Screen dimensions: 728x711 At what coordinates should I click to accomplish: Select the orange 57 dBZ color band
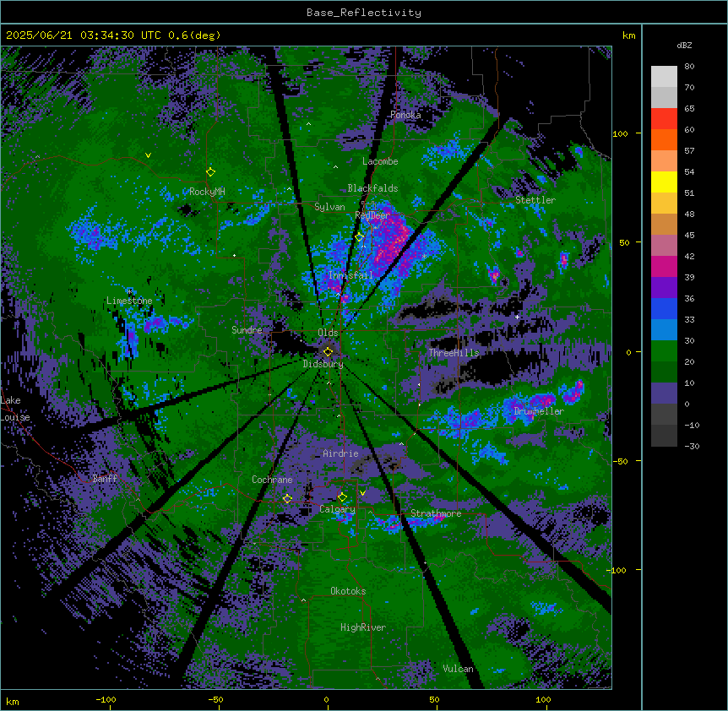click(664, 139)
